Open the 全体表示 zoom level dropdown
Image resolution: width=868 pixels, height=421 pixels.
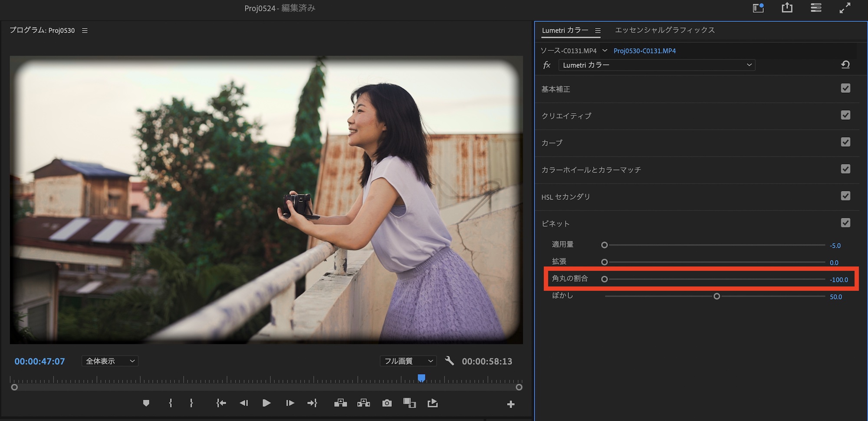coord(110,361)
